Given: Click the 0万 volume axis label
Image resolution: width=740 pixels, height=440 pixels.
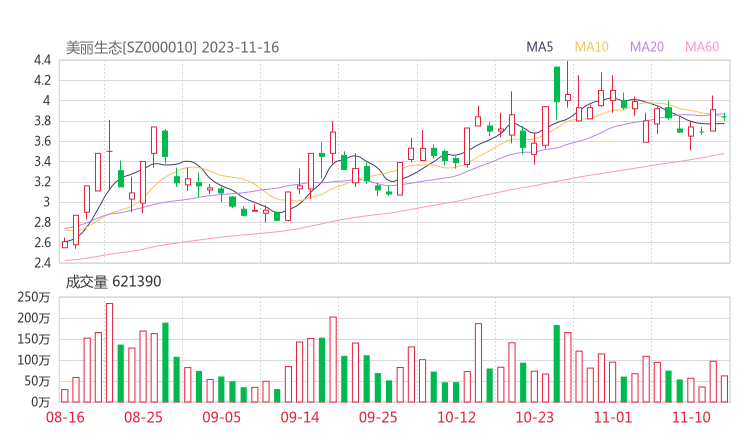Looking at the screenshot, I should click(x=41, y=402).
